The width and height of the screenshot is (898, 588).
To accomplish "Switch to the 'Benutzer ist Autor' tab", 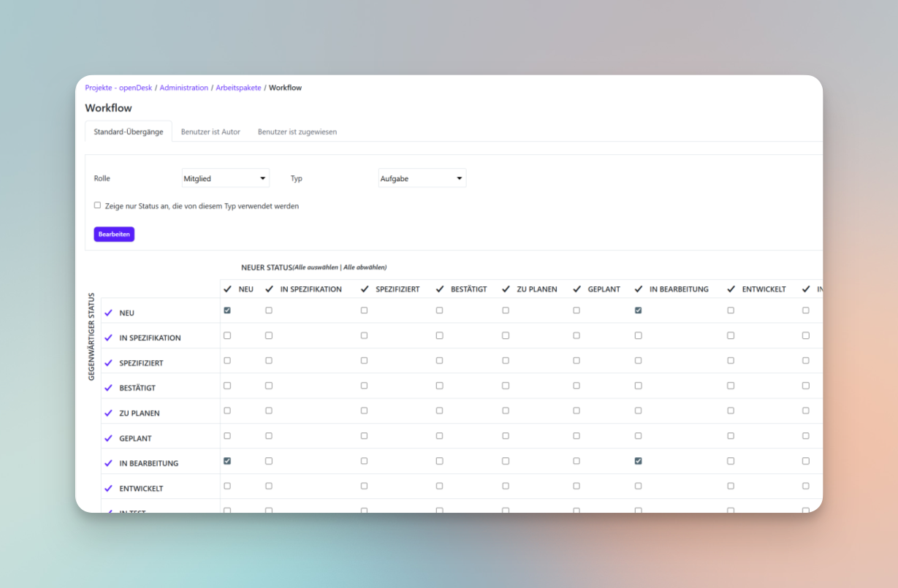I will [x=210, y=131].
